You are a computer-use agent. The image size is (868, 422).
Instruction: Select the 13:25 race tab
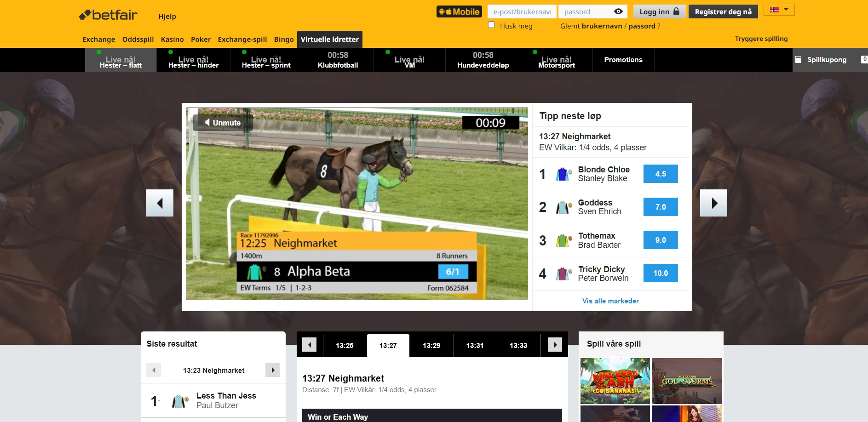345,346
